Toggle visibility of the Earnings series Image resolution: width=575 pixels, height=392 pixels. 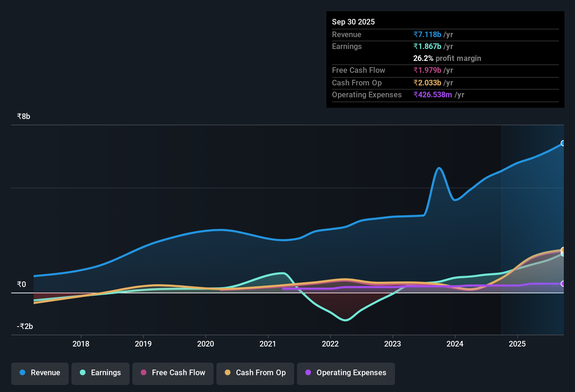click(x=101, y=373)
